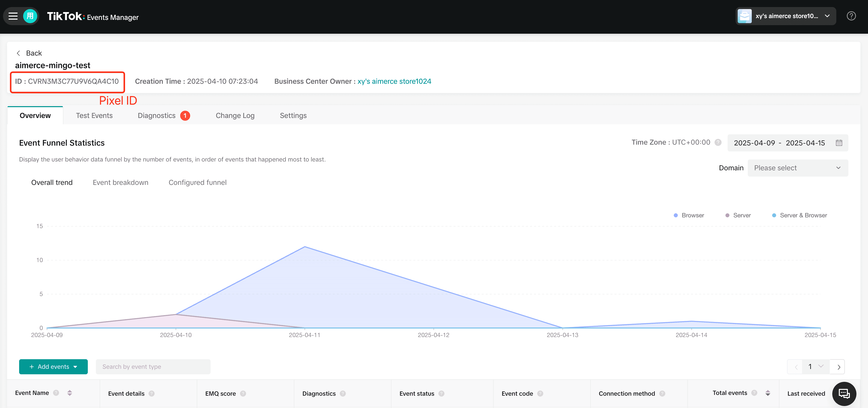Click the Total events help icon

point(755,393)
